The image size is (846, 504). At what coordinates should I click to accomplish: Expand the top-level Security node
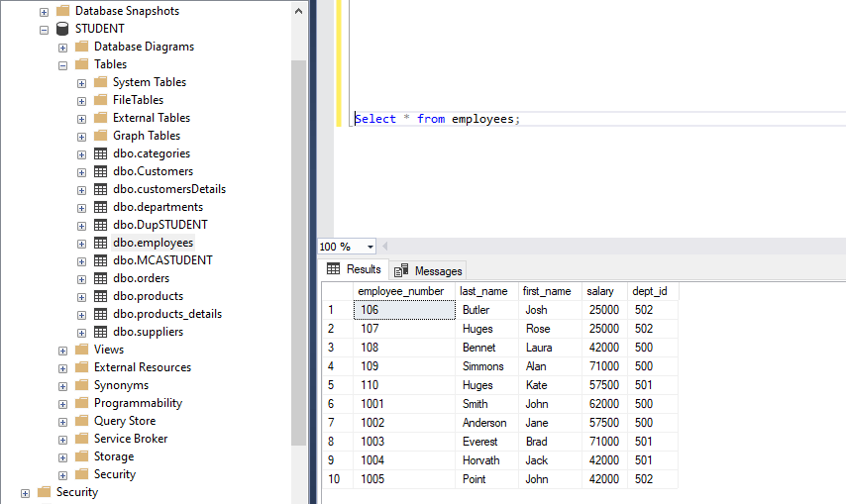coord(26,493)
